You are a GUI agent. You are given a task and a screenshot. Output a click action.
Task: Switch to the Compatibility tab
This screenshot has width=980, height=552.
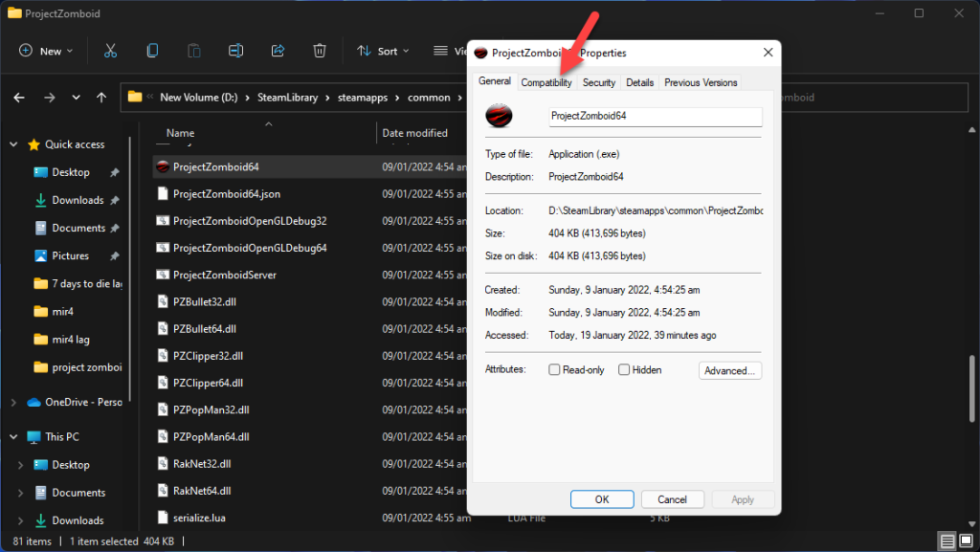(546, 82)
